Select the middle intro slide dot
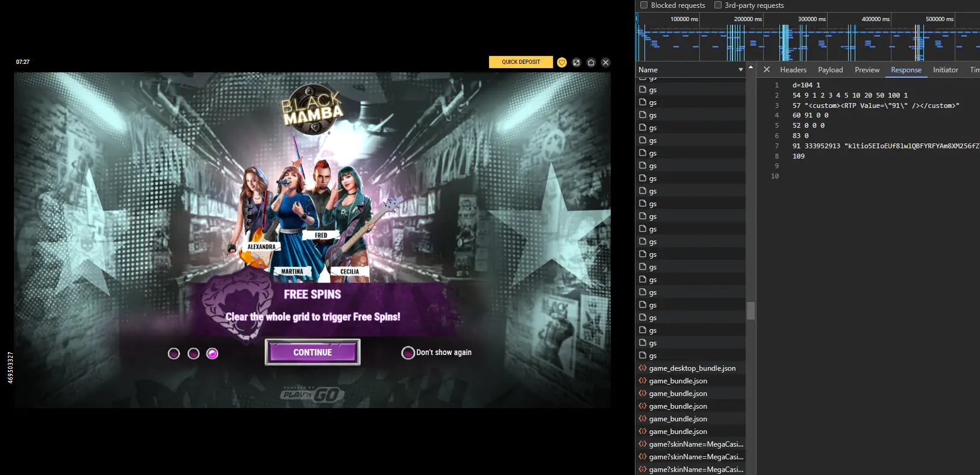 click(193, 353)
